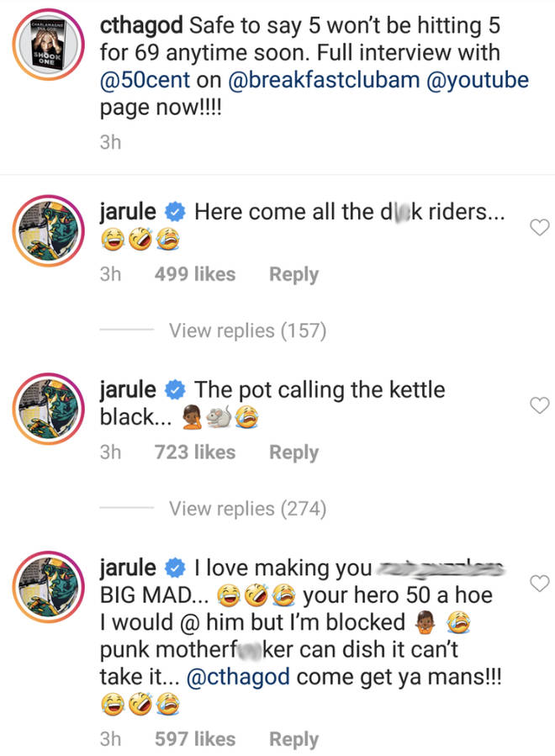Tap heart on 'BIG MAD' comment
This screenshot has width=555, height=756.
[540, 584]
